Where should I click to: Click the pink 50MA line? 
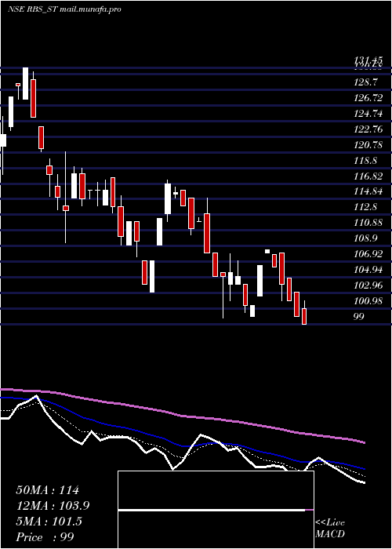click(x=182, y=416)
